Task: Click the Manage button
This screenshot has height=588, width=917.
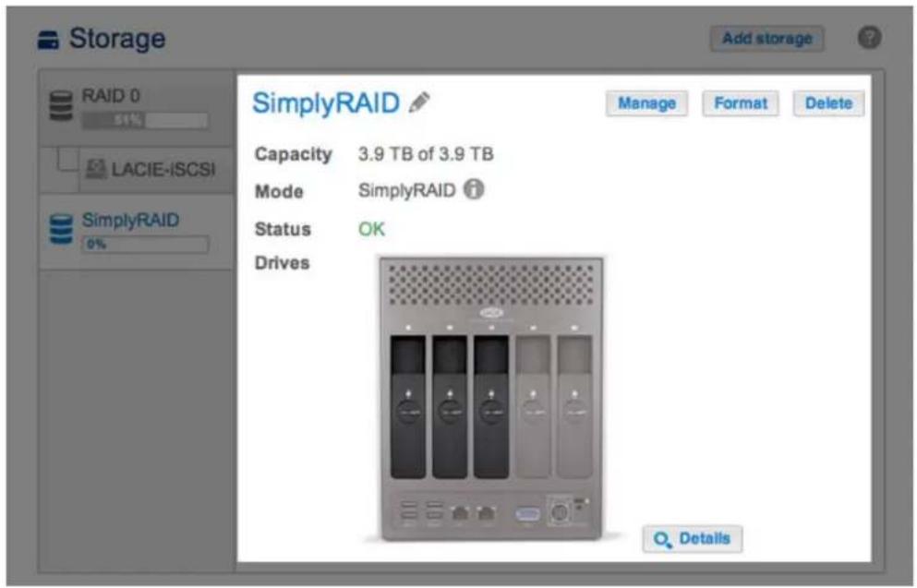Action: point(646,103)
